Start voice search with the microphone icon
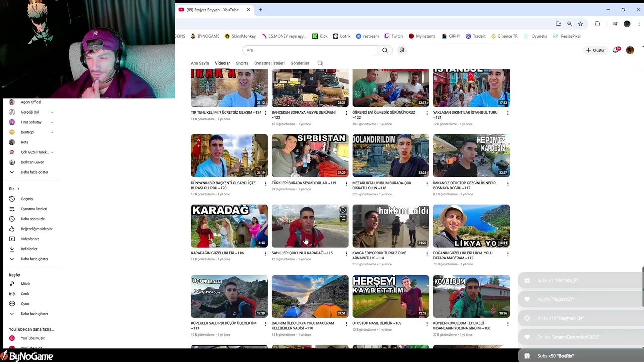The height and width of the screenshot is (362, 644). click(402, 50)
